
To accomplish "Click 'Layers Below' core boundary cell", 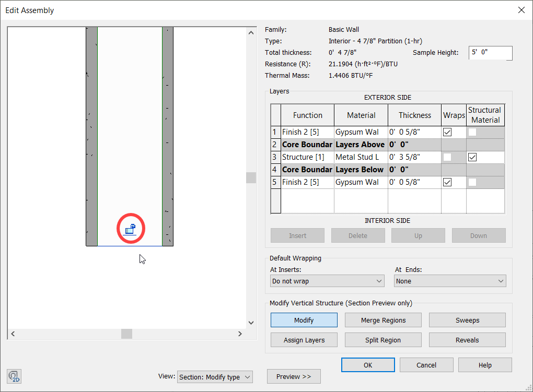I will [361, 170].
